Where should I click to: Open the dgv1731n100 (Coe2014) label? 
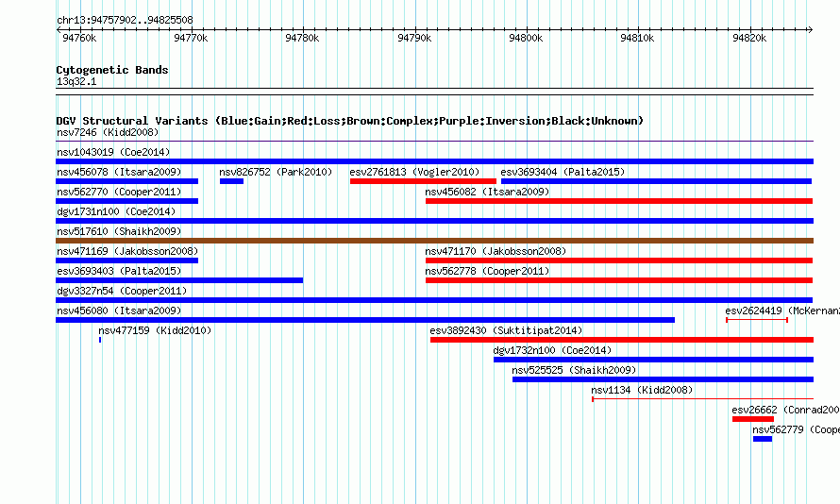[116, 211]
